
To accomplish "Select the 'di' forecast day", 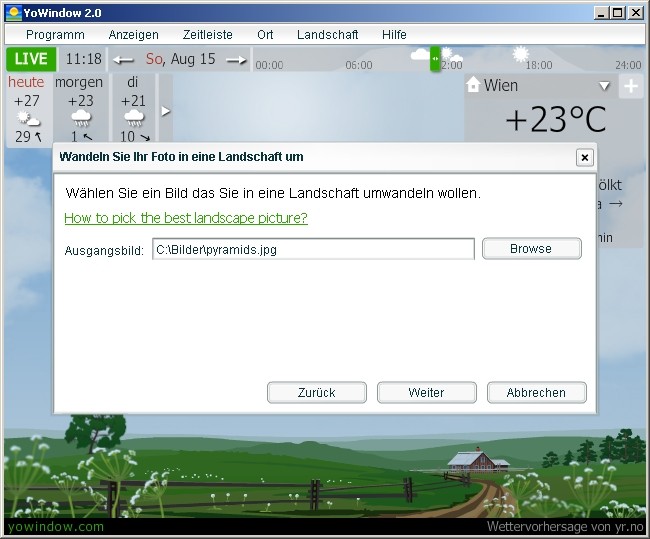I will pyautogui.click(x=133, y=109).
